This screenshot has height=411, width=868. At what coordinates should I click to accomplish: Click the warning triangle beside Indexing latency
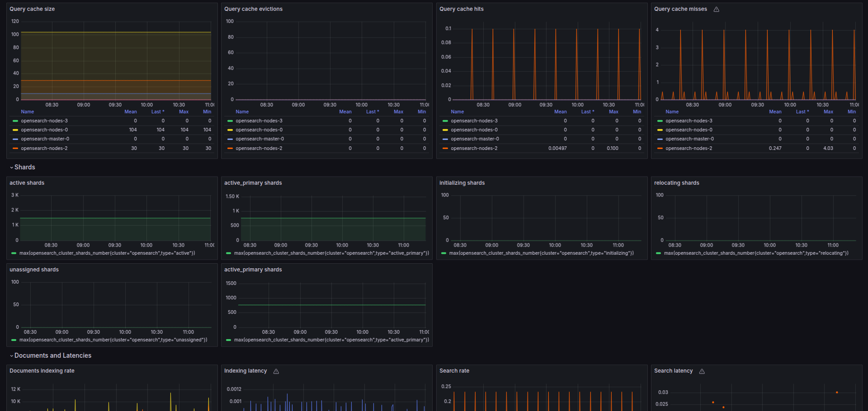(x=276, y=371)
